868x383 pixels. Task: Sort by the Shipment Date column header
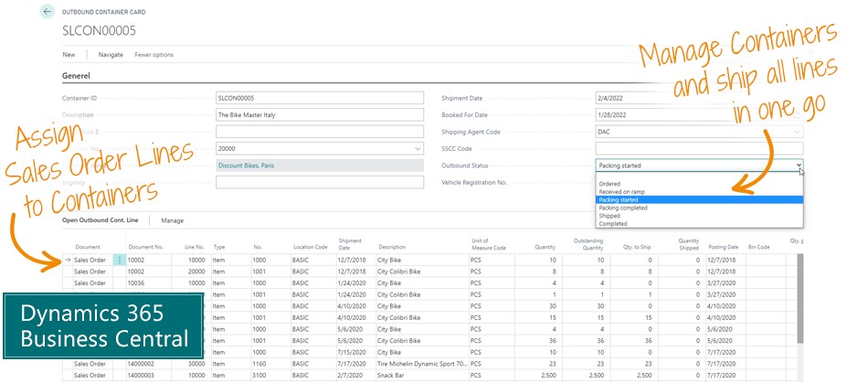350,244
